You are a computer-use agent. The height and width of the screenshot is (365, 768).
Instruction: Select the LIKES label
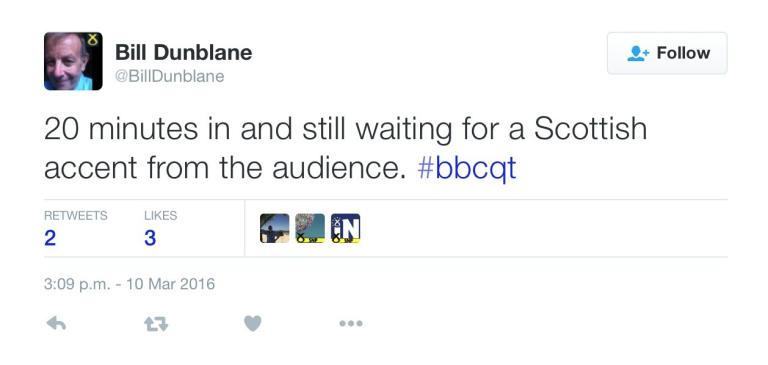coord(161,216)
